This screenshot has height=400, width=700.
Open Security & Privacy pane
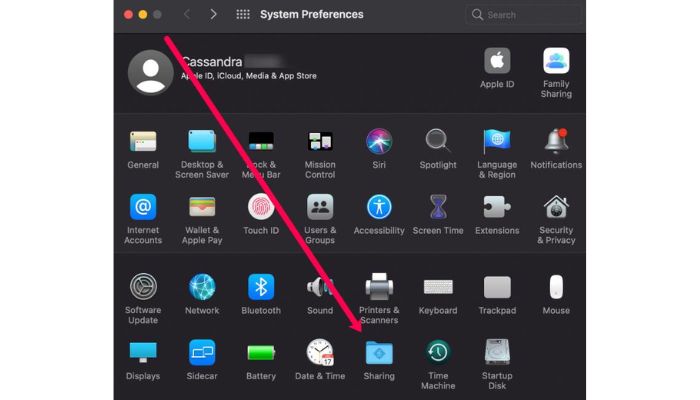[556, 207]
